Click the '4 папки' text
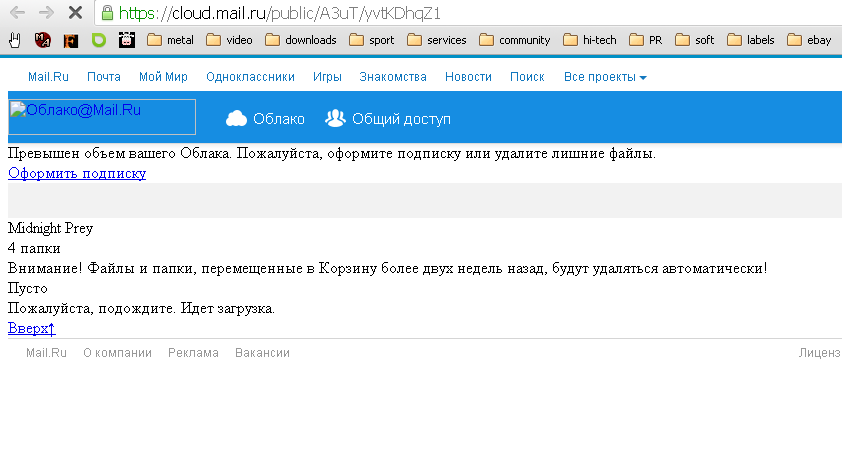Screen dimensions: 842x450 click(x=34, y=249)
